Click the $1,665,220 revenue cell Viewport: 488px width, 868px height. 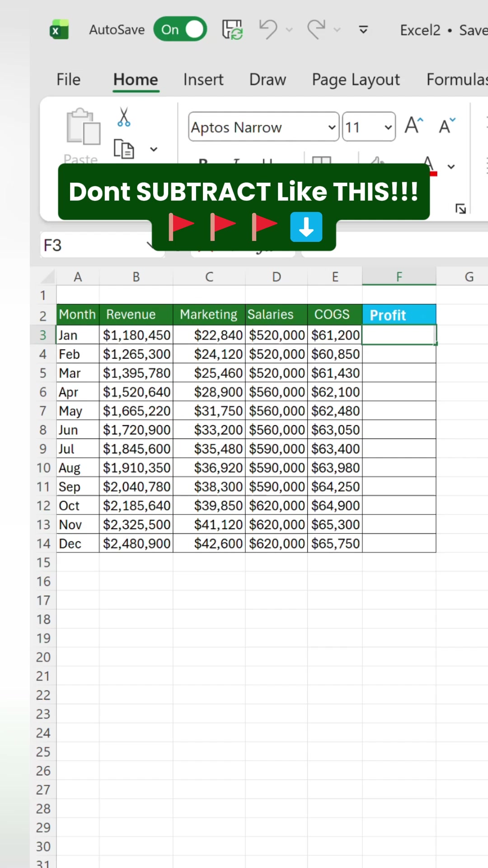pos(136,411)
